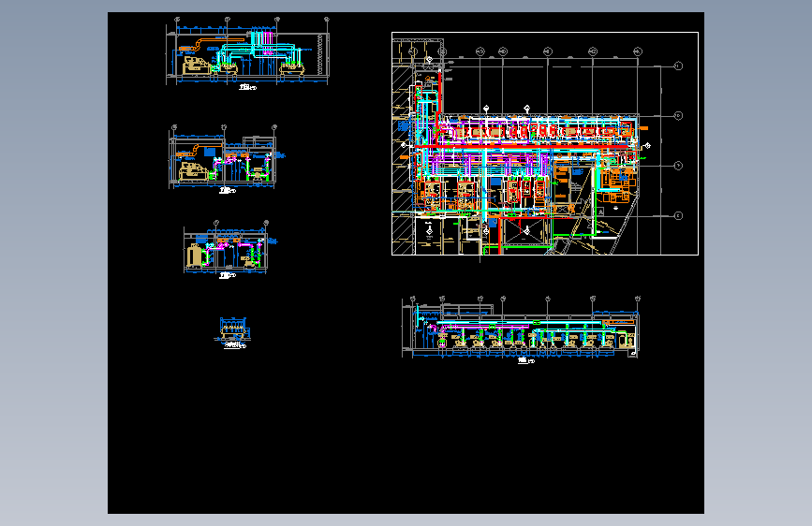
Task: Click the long elevation drawing below the floor plan
Action: (x=521, y=329)
